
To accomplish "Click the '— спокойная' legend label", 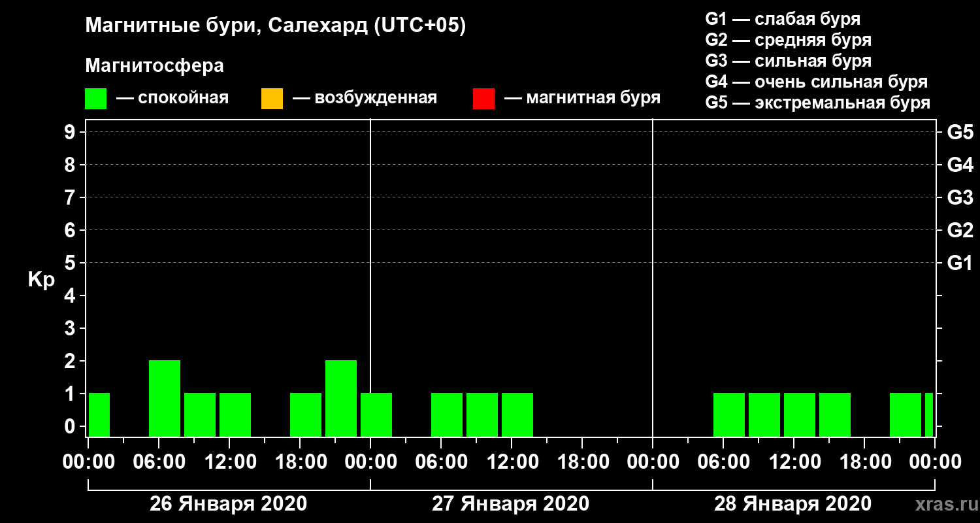I will coord(172,98).
